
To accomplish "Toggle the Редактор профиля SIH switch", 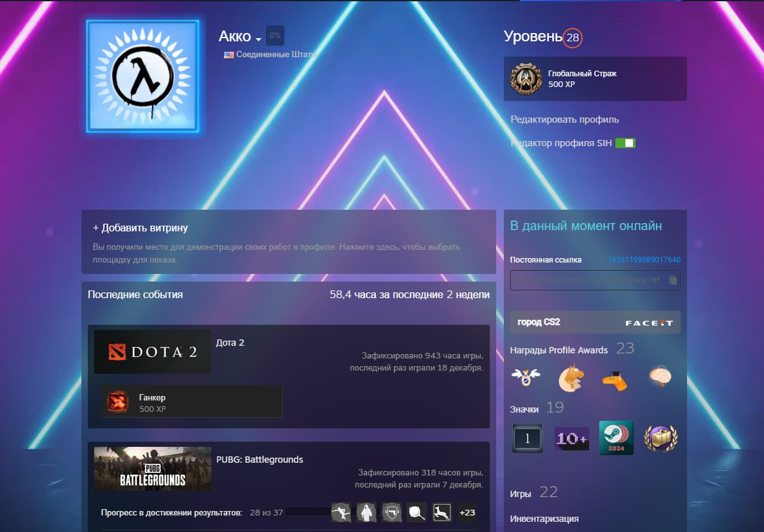I will point(625,143).
